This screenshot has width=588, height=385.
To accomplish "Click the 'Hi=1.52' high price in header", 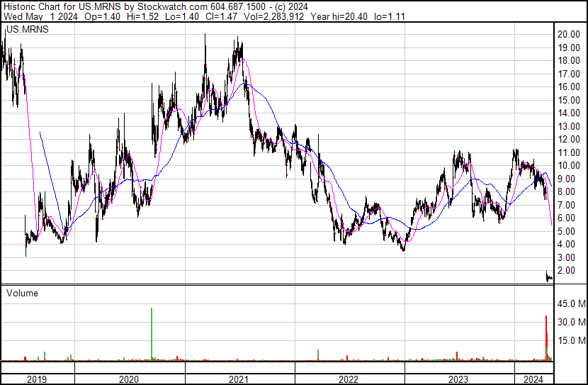I will 143,16.
